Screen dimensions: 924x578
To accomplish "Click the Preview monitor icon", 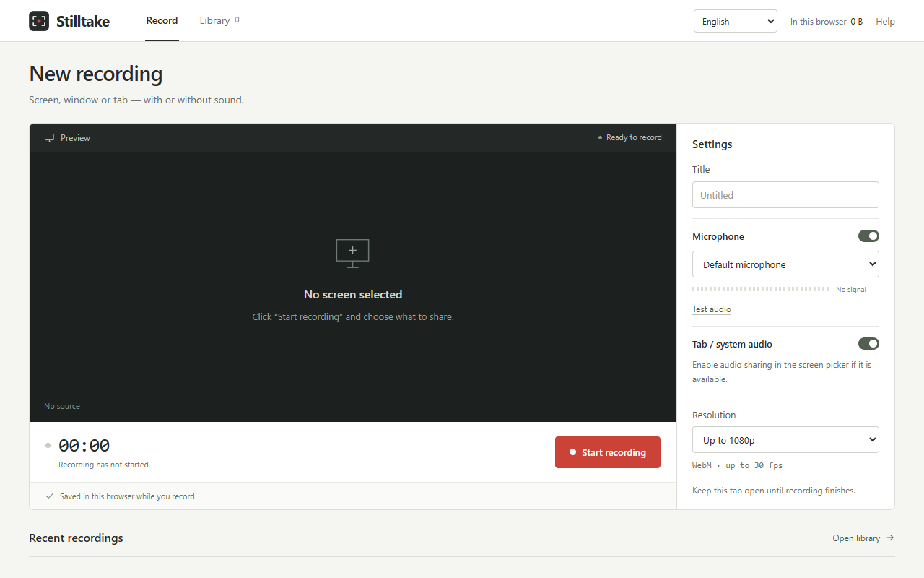I will click(x=49, y=138).
